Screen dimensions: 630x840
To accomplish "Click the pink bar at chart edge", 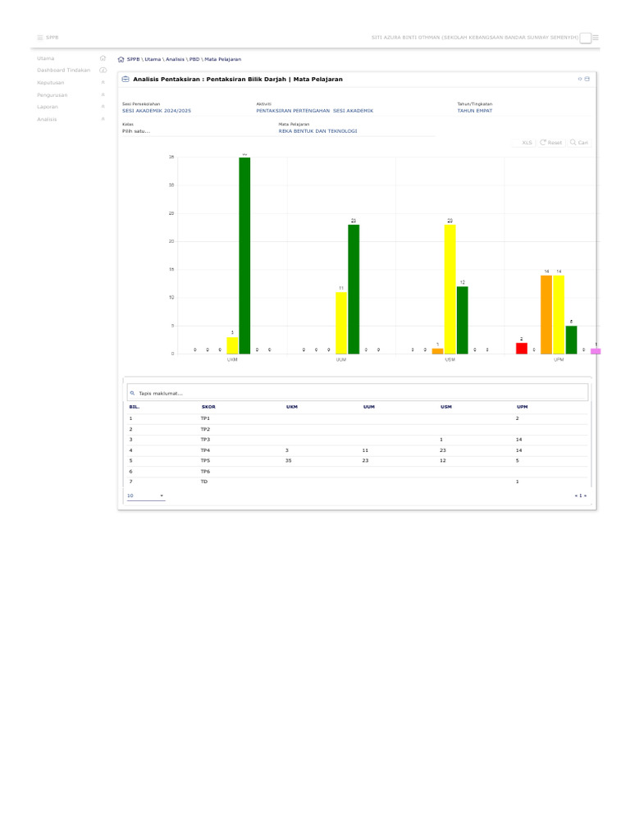I will click(596, 351).
